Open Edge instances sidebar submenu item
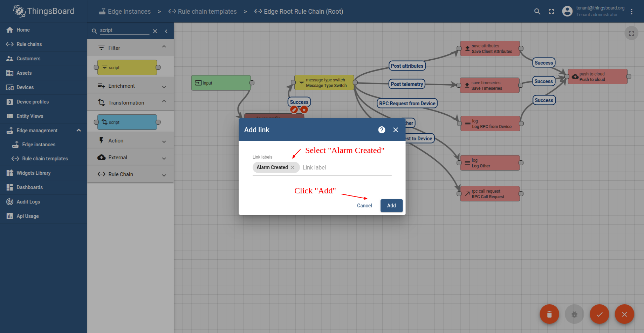The width and height of the screenshot is (644, 333). 43,145
